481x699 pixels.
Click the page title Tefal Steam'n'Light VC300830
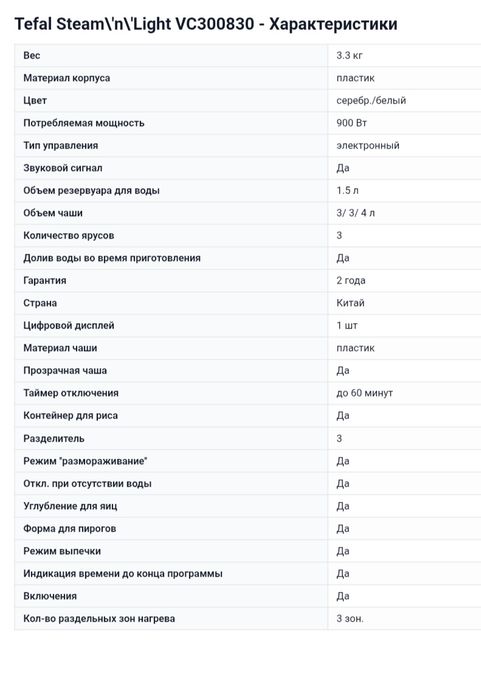coord(206,24)
